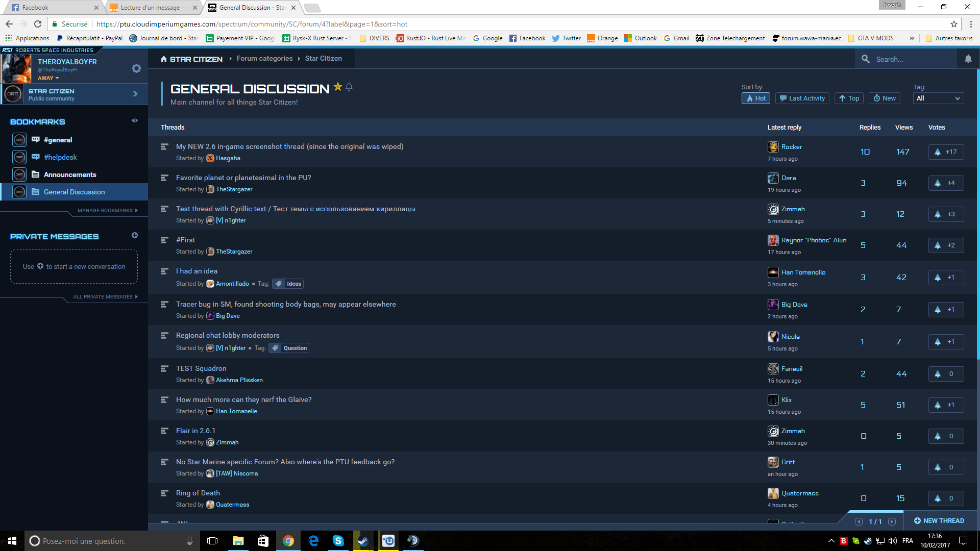This screenshot has height=551, width=980.
Task: Upvote Ring of Death thread
Action: (x=946, y=498)
